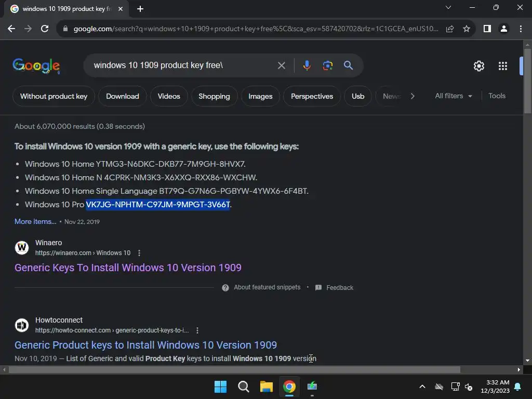The height and width of the screenshot is (399, 532).
Task: Submit search with magnifier icon
Action: click(x=348, y=65)
